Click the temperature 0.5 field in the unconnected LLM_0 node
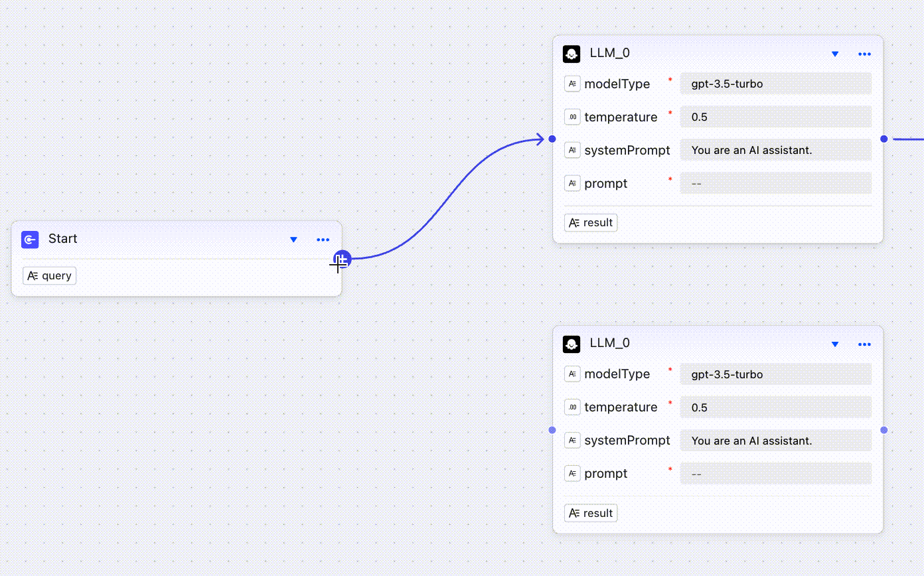The width and height of the screenshot is (924, 576). point(775,407)
